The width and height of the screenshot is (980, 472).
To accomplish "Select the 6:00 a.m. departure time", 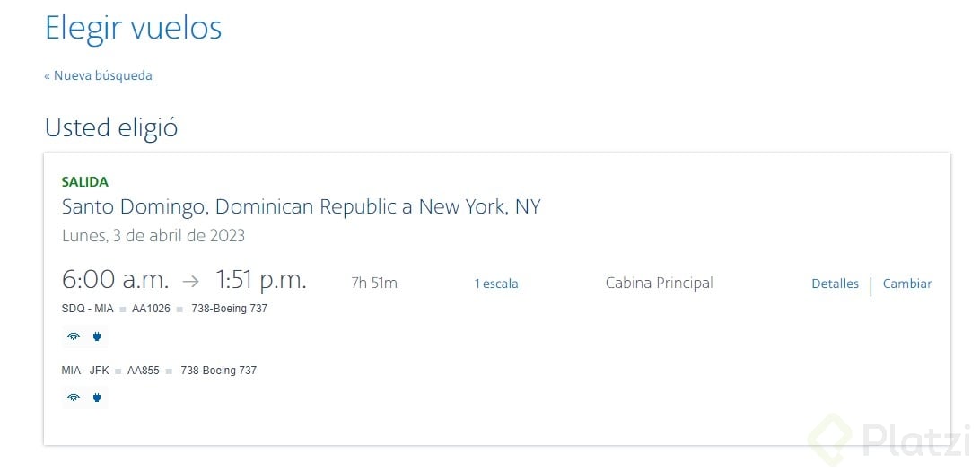I will coord(115,280).
